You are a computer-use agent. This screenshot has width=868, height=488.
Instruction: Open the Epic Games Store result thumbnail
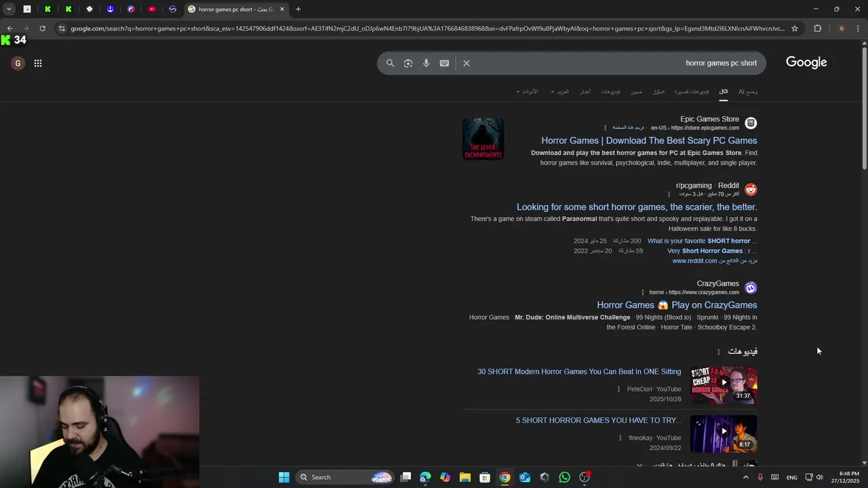pos(483,139)
